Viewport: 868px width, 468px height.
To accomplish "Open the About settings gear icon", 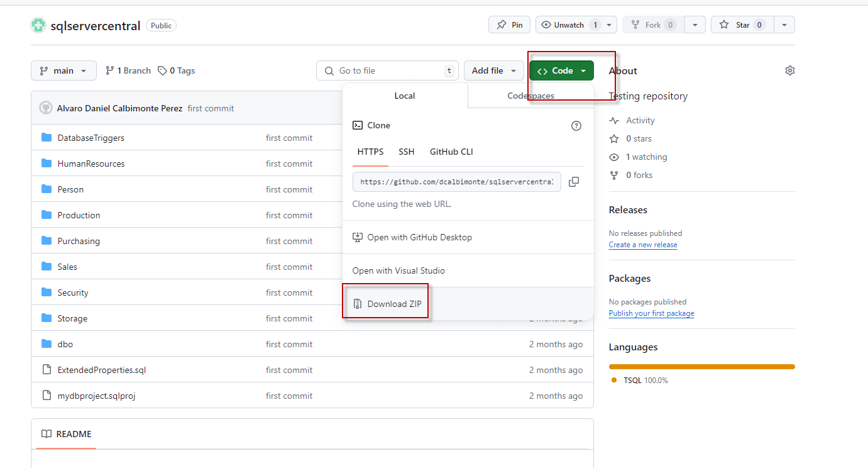I will click(790, 70).
